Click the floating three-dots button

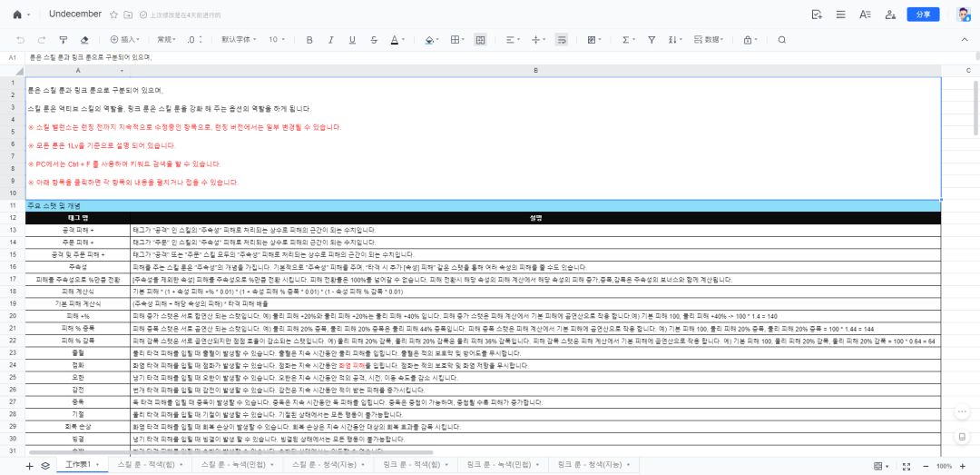[963, 412]
